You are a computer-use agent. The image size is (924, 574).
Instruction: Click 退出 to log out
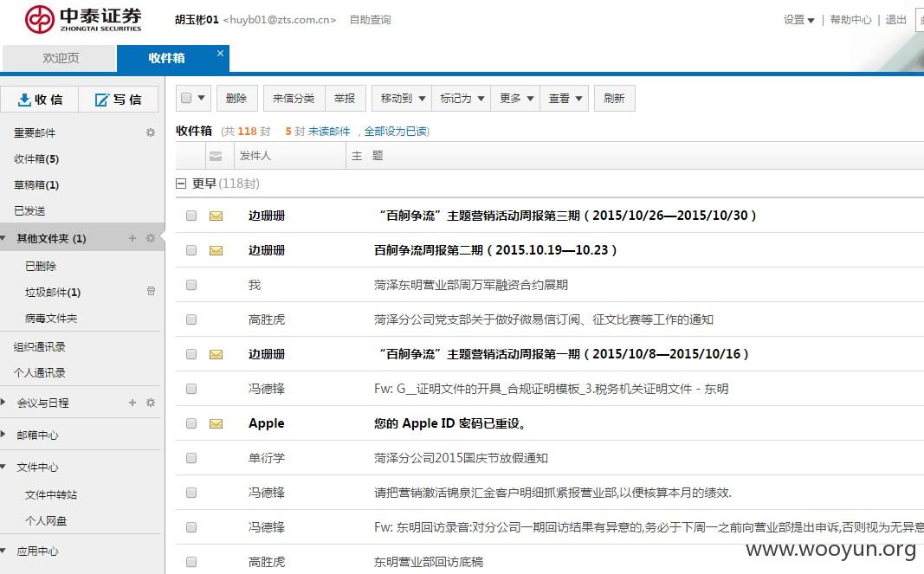[x=895, y=20]
